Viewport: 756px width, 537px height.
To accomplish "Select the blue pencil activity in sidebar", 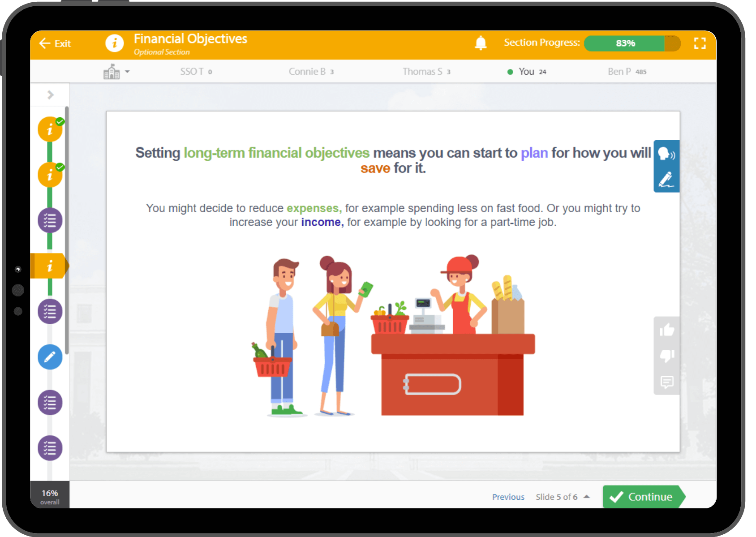I will pyautogui.click(x=50, y=357).
